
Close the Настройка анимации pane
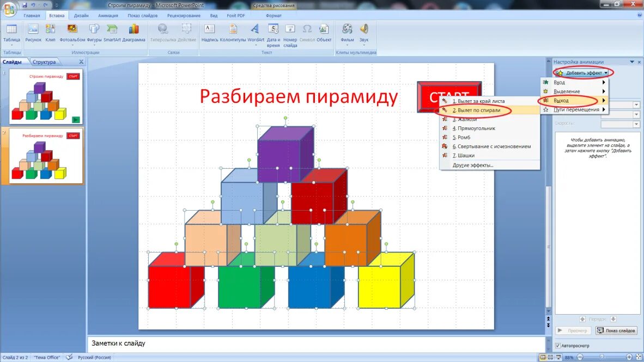(639, 62)
